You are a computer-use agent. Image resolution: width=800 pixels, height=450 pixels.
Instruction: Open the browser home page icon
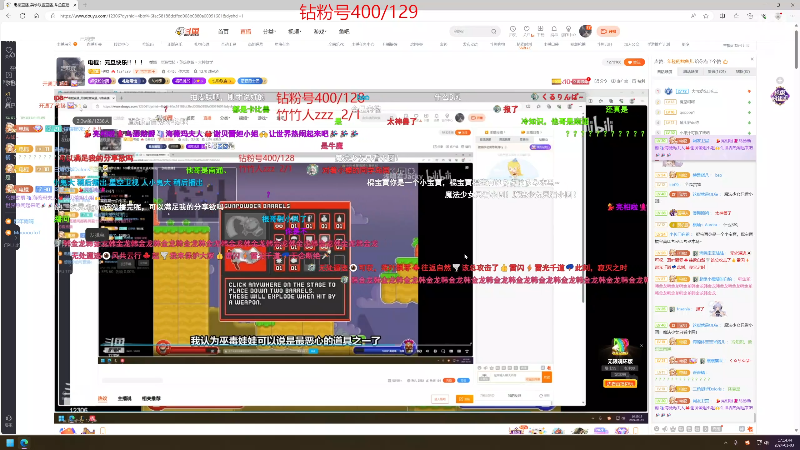coord(36,16)
